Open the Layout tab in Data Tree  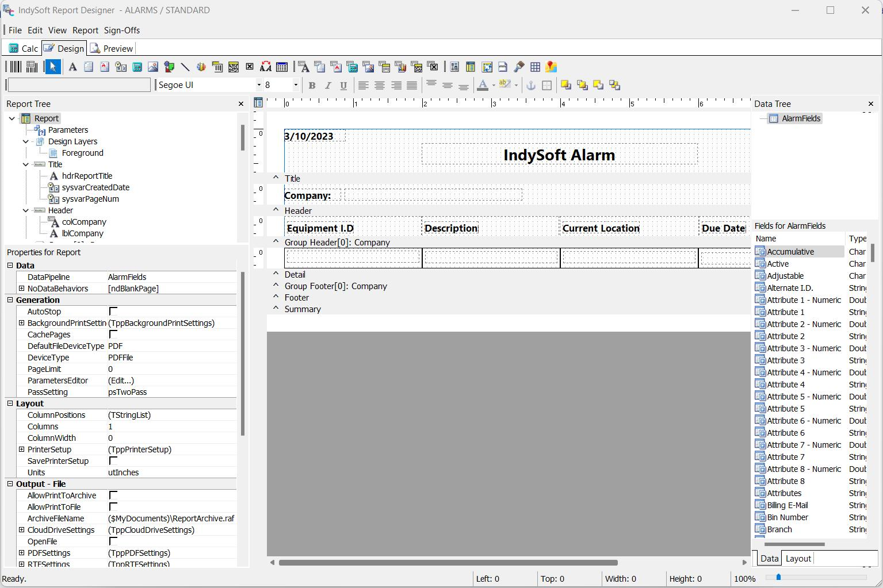pyautogui.click(x=798, y=559)
